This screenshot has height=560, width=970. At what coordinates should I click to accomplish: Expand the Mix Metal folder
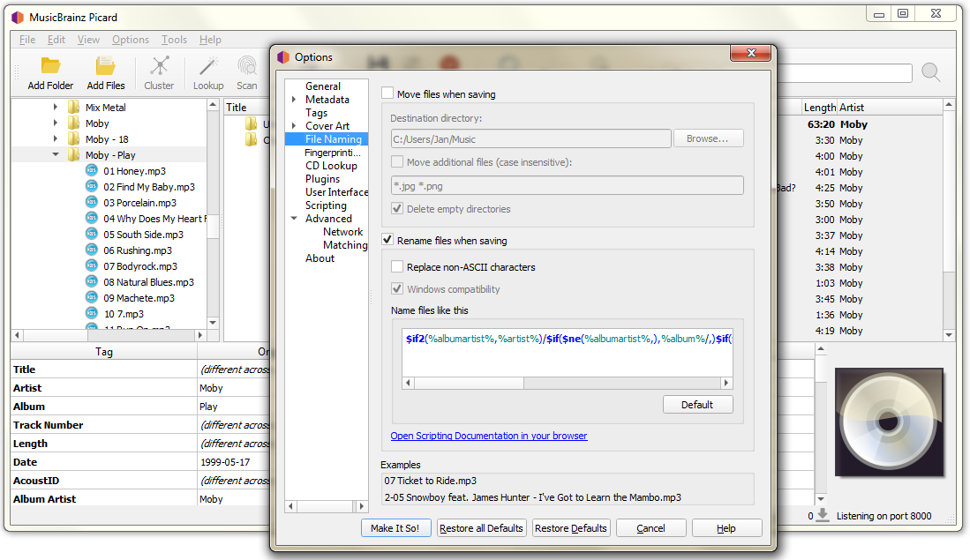point(56,107)
